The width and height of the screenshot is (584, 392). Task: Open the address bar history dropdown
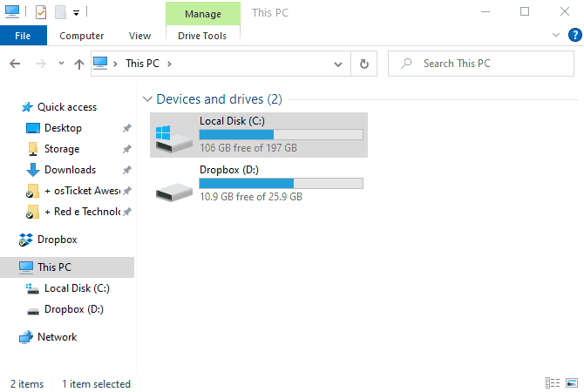338,64
